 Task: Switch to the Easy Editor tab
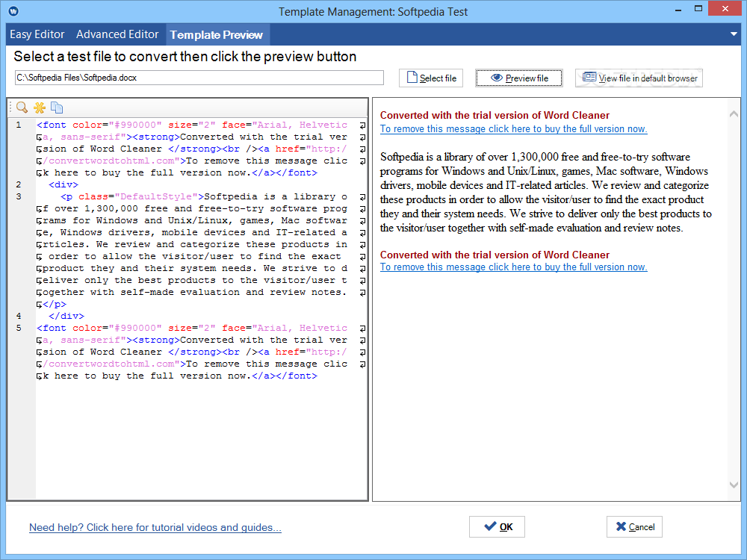(x=37, y=34)
